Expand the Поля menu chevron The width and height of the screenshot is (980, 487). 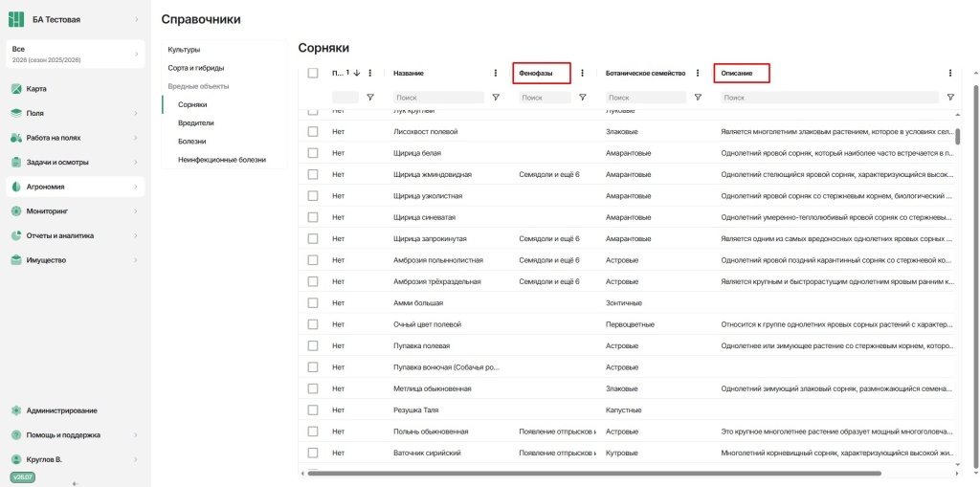pyautogui.click(x=136, y=113)
